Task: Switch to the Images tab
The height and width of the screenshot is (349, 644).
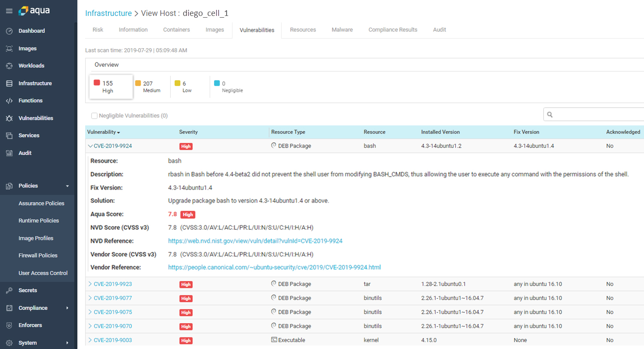Action: [x=215, y=30]
